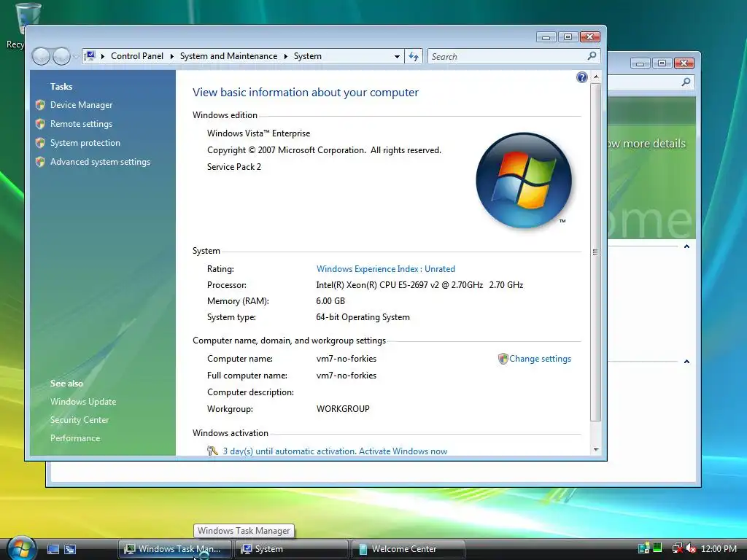Collapse the lower section chevron in Welcome Center
Viewport: 747px width, 560px height.
[x=686, y=362]
